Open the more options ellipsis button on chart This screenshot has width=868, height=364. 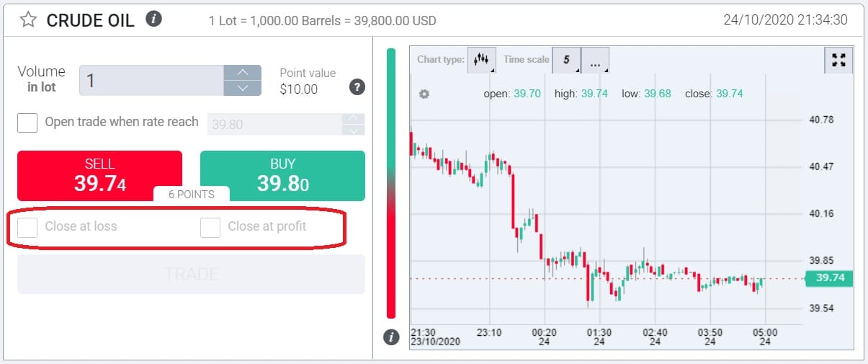pyautogui.click(x=595, y=61)
